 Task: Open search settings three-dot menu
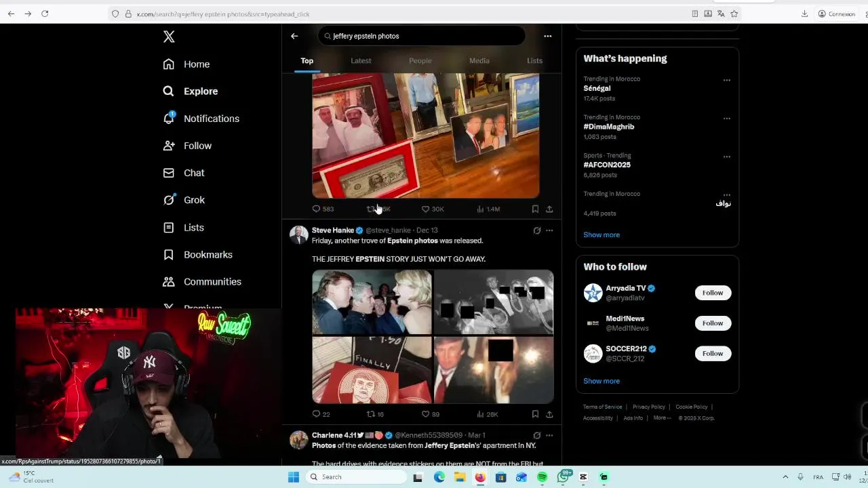(x=548, y=36)
